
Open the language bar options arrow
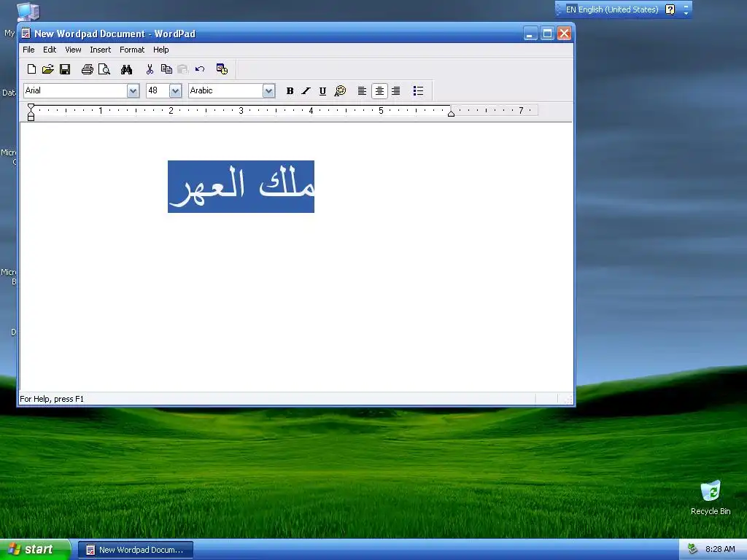(686, 13)
